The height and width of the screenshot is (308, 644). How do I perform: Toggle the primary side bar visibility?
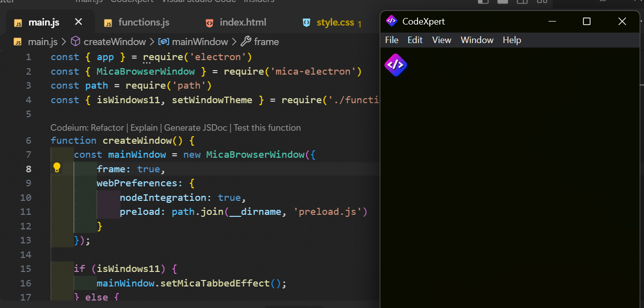482,3
